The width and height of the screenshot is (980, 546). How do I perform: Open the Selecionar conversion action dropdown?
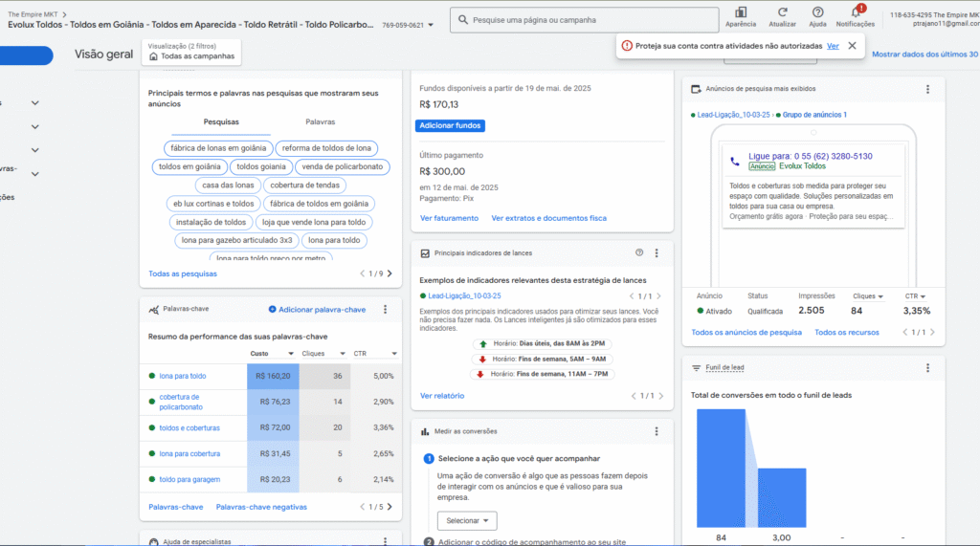point(467,521)
